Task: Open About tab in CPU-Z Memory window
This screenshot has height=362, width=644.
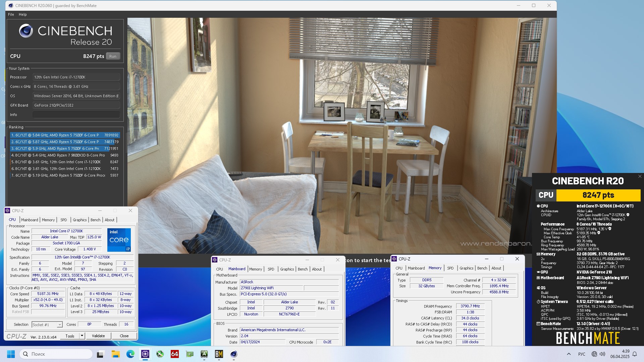Action: 496,268
